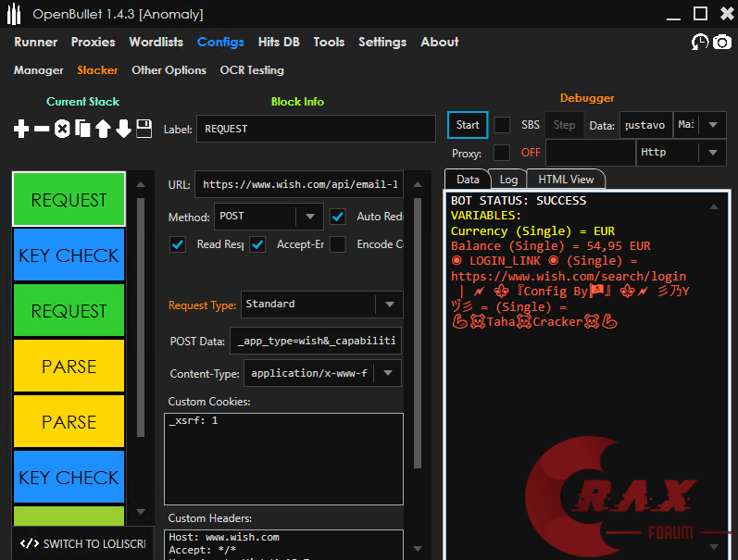
Task: Click the Switch to LoliScript button
Action: click(83, 543)
